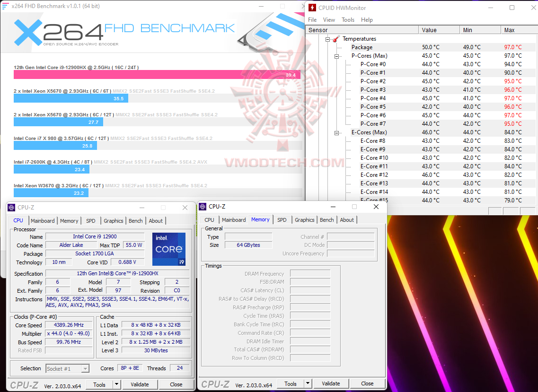Screen dimensions: 538x392
Task: Click the Max column header in HWMonitor
Action: tap(519, 30)
